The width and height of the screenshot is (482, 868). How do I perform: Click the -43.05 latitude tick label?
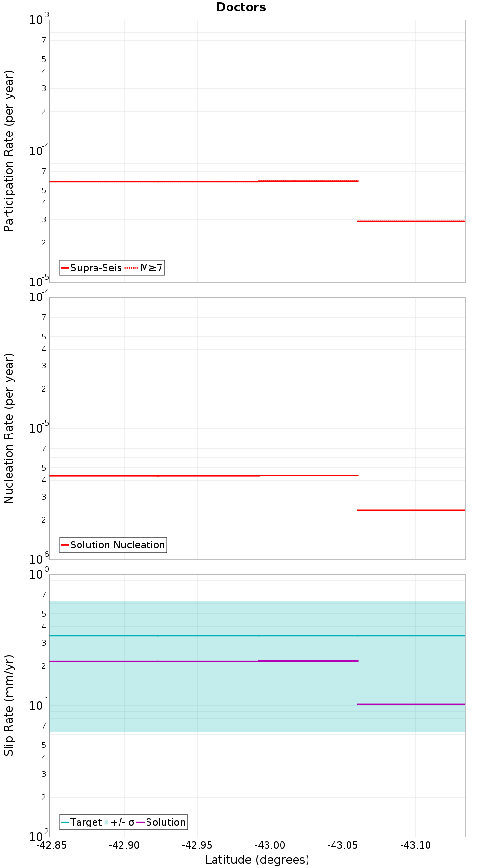343,845
